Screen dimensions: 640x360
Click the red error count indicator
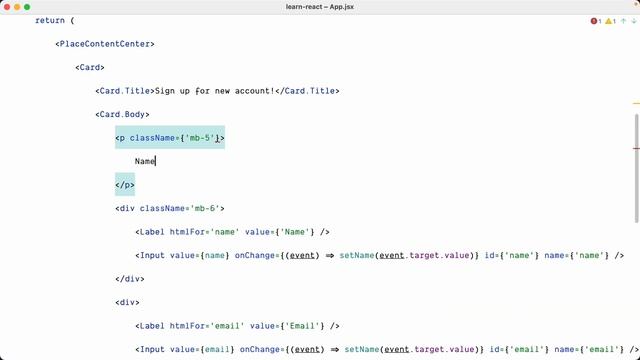596,21
